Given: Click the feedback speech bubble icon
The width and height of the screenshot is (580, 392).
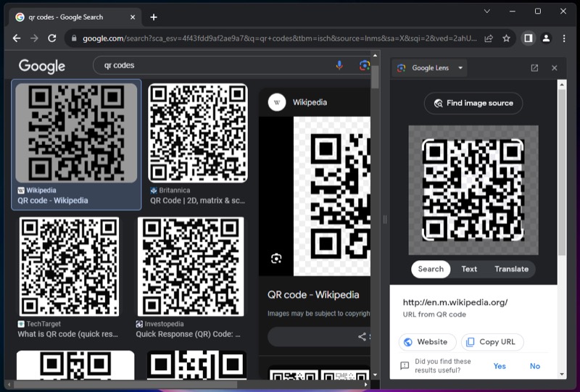Looking at the screenshot, I should tap(405, 366).
